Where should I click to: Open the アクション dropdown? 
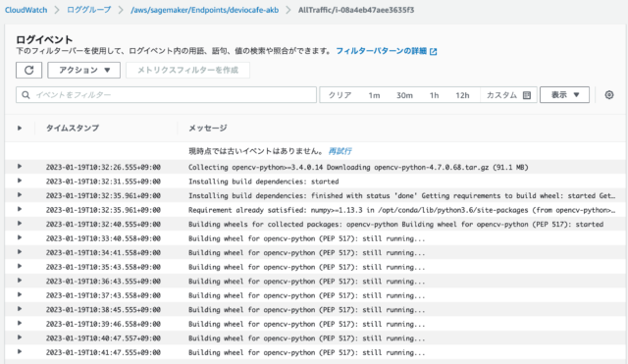tap(83, 70)
